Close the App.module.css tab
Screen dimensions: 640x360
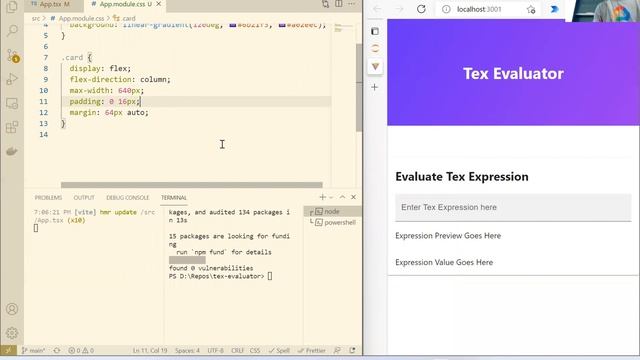click(159, 4)
